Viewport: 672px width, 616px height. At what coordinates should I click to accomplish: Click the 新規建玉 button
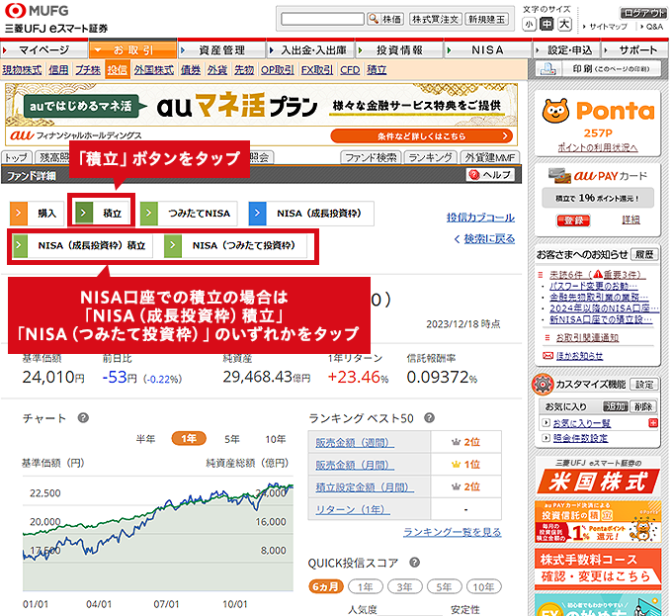tap(487, 19)
